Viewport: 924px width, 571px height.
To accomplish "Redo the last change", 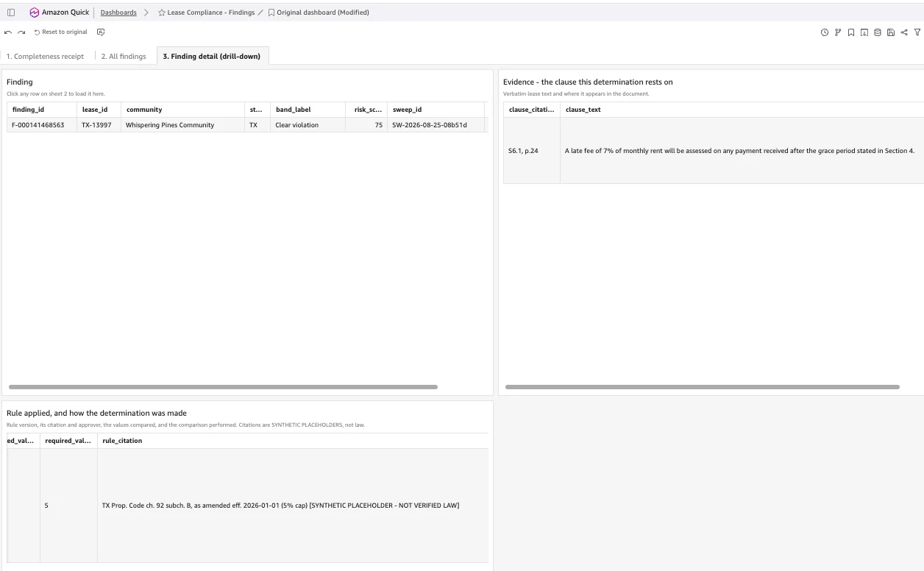I will coord(22,32).
